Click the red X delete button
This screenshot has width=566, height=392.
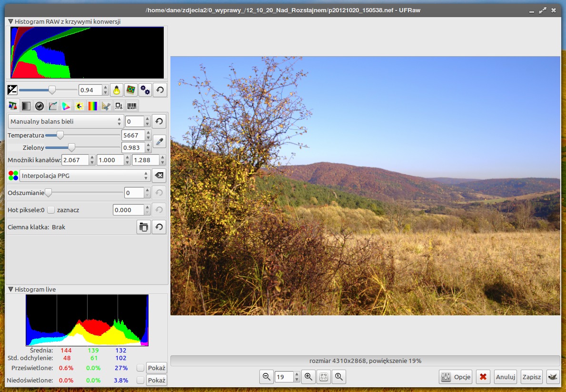483,377
